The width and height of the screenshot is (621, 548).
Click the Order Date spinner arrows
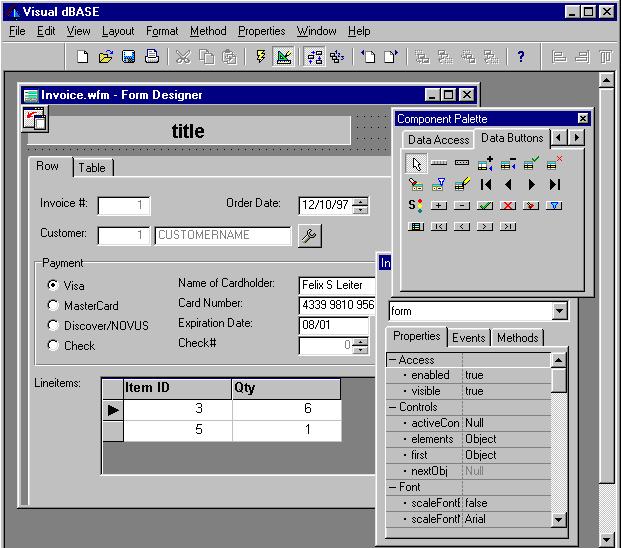(360, 206)
